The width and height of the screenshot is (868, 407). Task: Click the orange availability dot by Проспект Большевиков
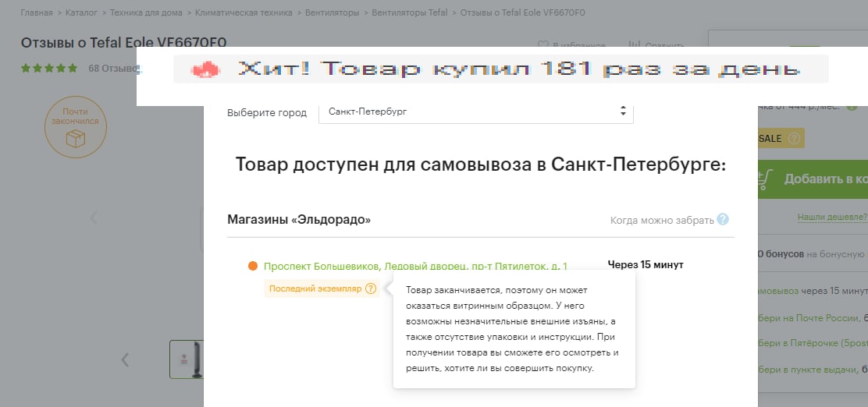coord(253,266)
